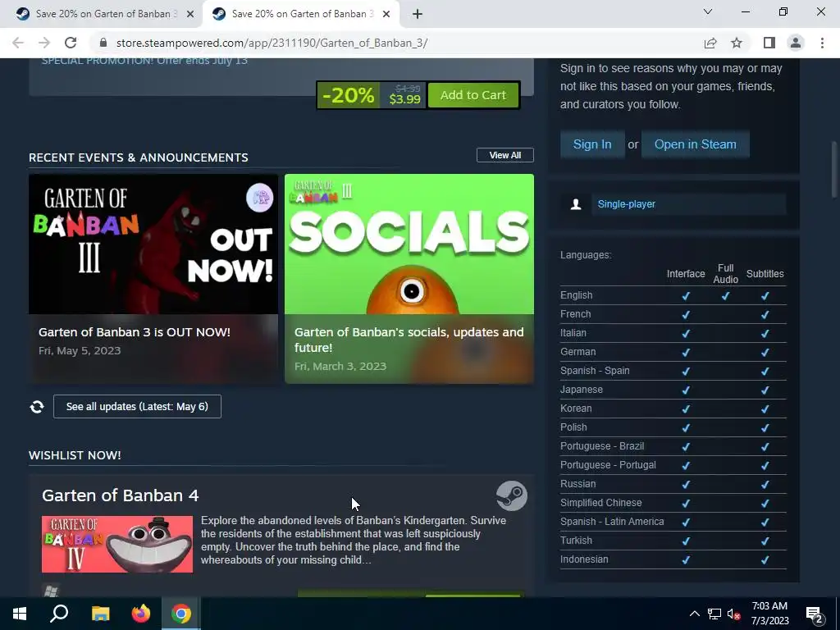This screenshot has width=840, height=630.
Task: Show hidden system tray icons
Action: pos(694,614)
